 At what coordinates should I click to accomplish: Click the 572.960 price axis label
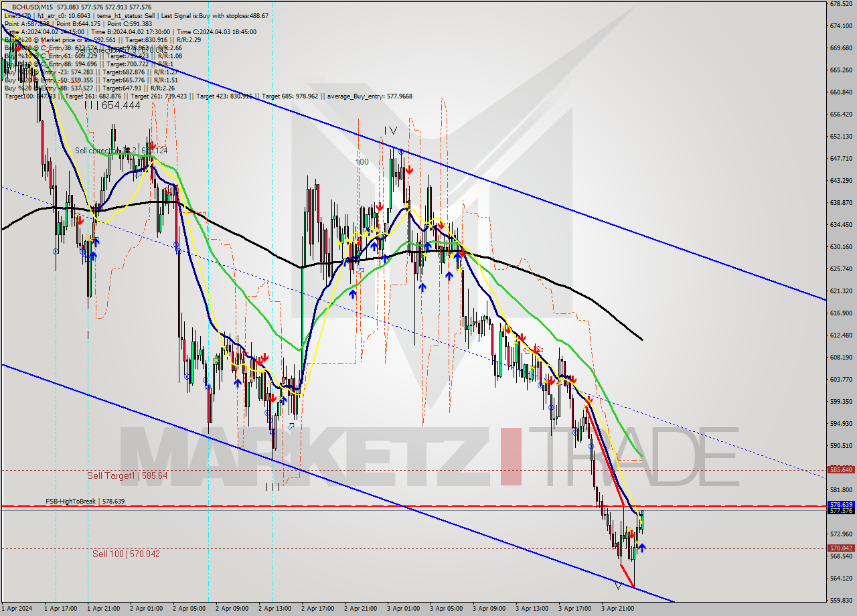pyautogui.click(x=841, y=534)
